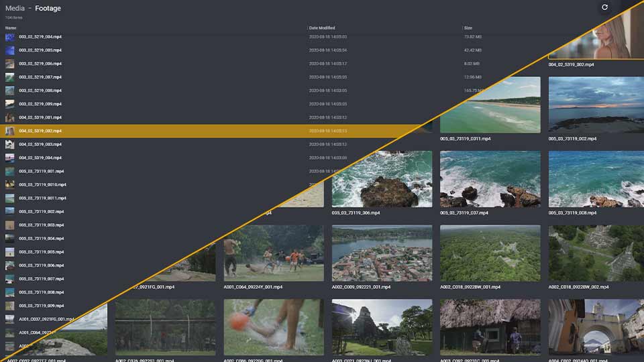Open the aerial town thumbnail A002_C009_092221_001.mp4
Screen dimensions: 644x362
tap(382, 253)
